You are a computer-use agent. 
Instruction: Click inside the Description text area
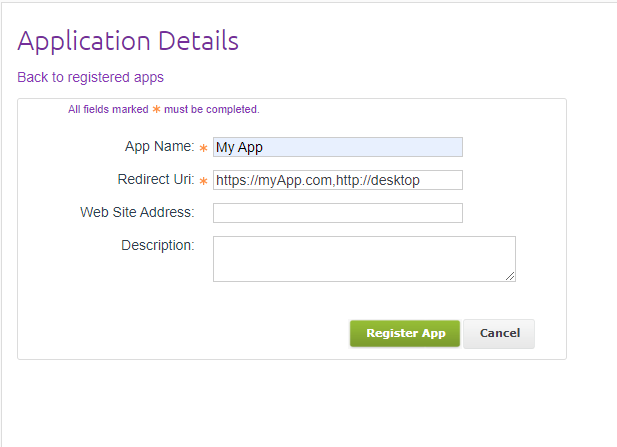[364, 258]
